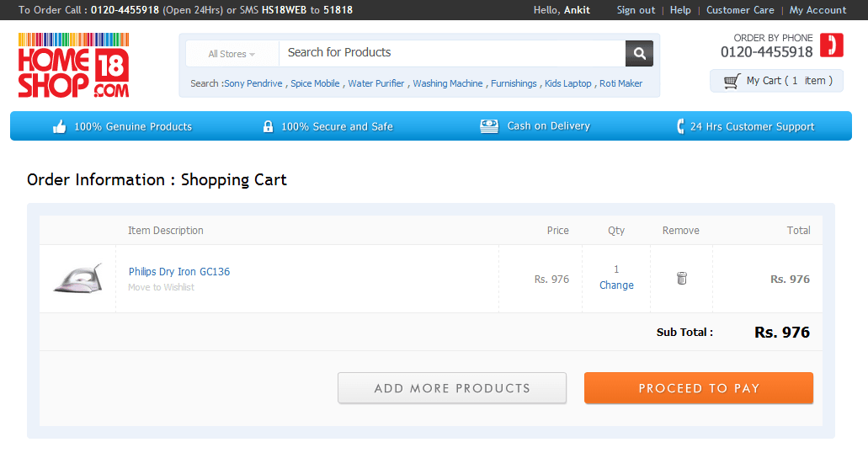The image size is (868, 453).
Task: Open Customer Care link
Action: (740, 10)
